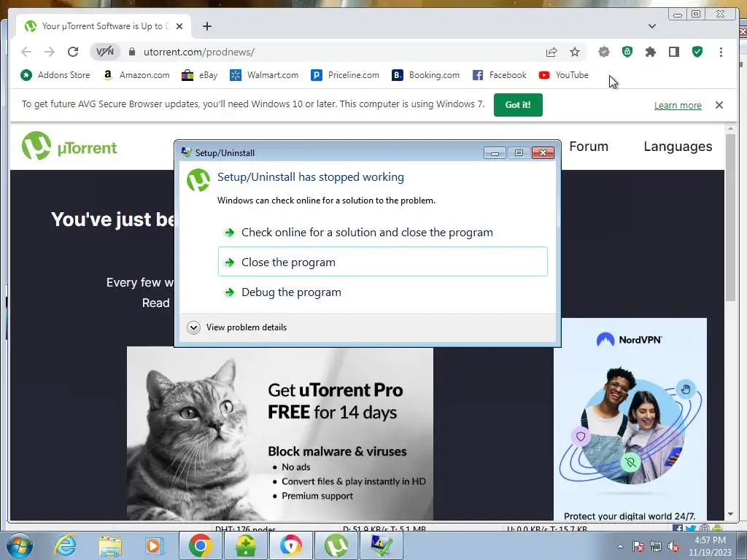Open the clock showing 4:57 PM
Screen dimensions: 747x560
point(710,546)
